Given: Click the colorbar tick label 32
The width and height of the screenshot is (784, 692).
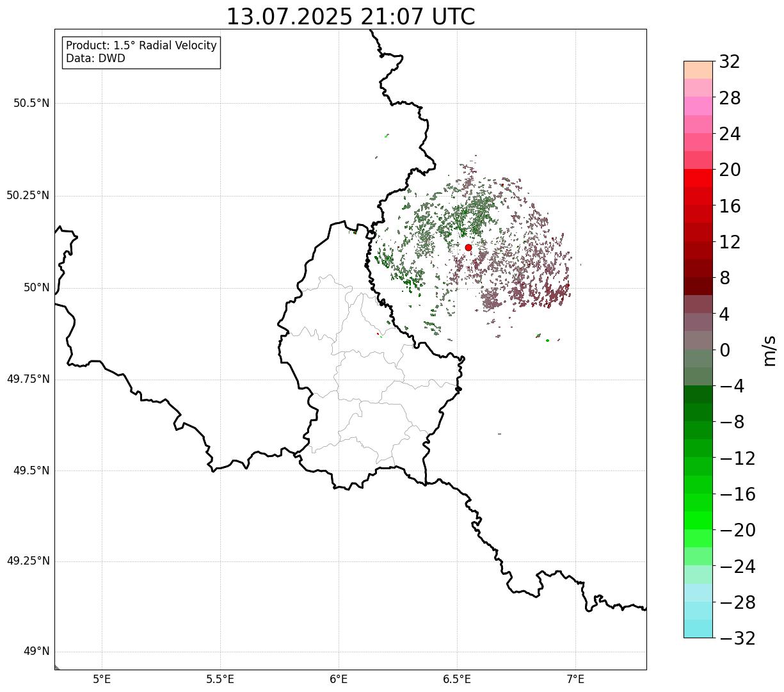Looking at the screenshot, I should coord(730,61).
